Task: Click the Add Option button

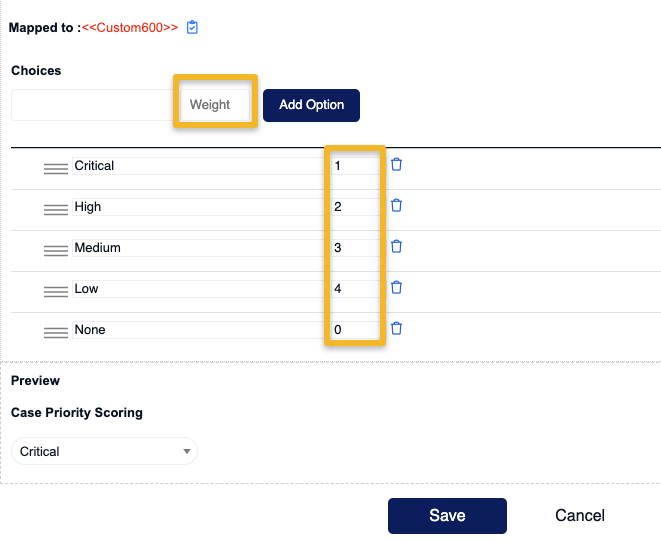Action: point(311,105)
